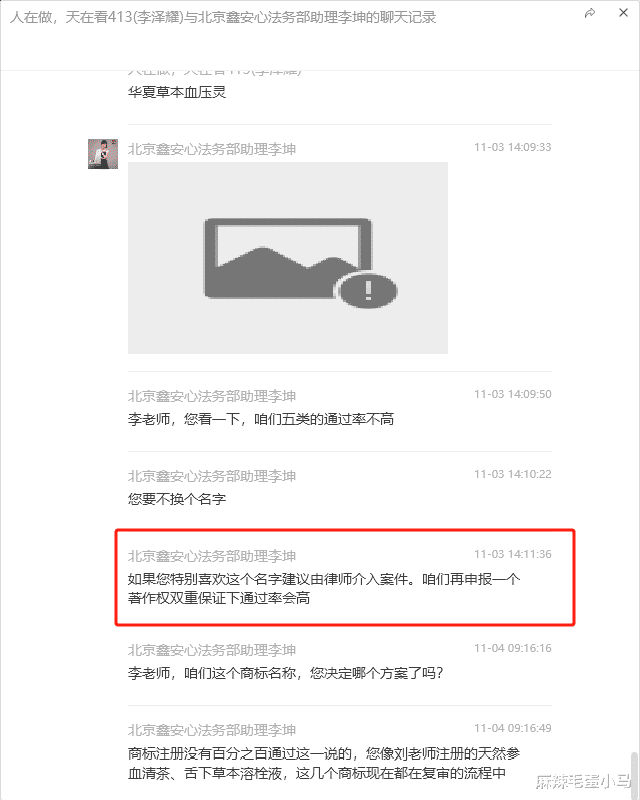Click timestamp 11-03 14:11:36
The width and height of the screenshot is (640, 800).
coord(512,554)
